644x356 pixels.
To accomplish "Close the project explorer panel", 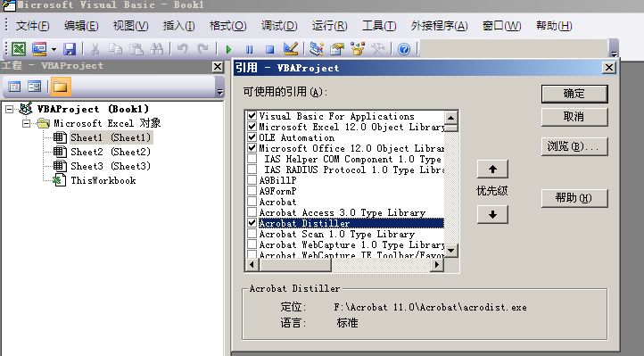I will pyautogui.click(x=218, y=67).
